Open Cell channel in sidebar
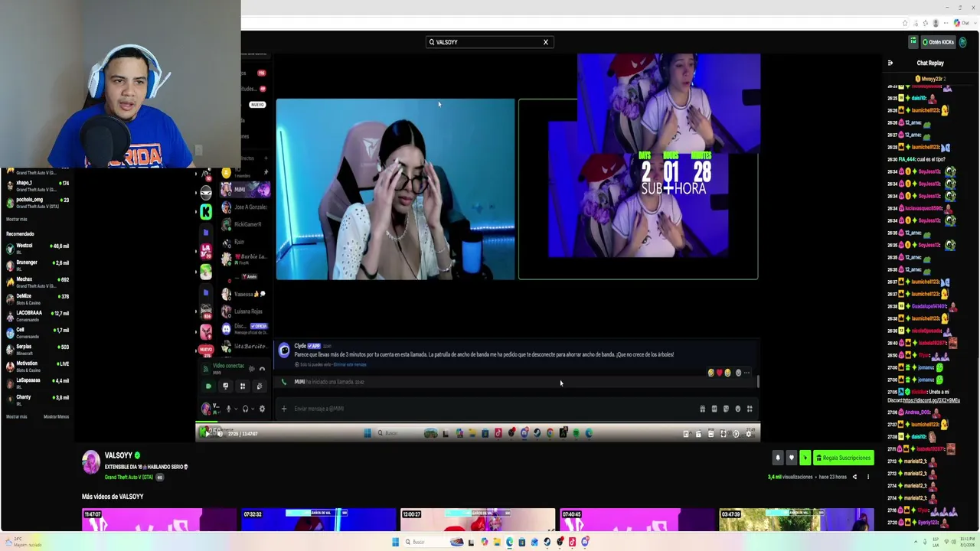The image size is (980, 551). click(x=38, y=332)
